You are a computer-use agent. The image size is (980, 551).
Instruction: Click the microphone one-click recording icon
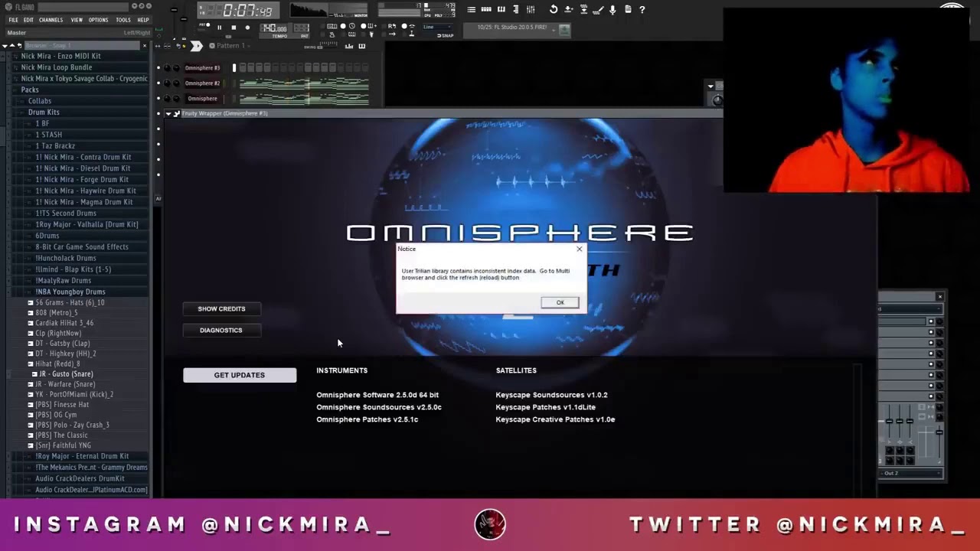612,9
